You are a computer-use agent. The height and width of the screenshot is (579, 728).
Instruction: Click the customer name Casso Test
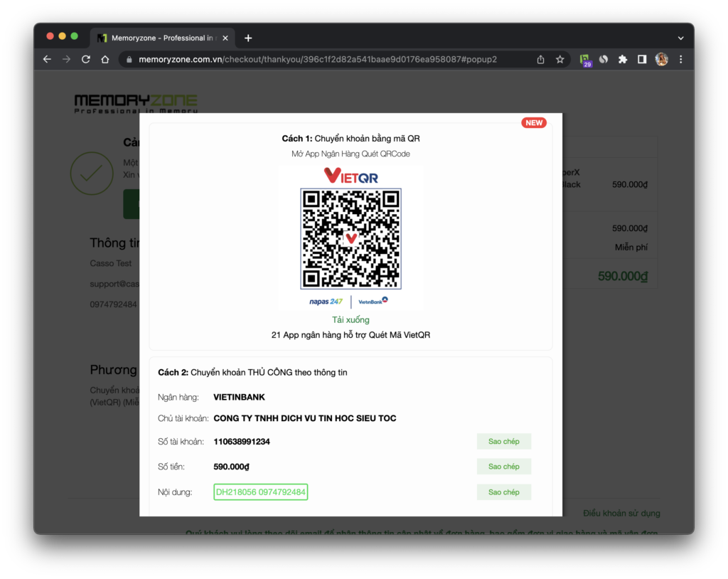click(110, 263)
